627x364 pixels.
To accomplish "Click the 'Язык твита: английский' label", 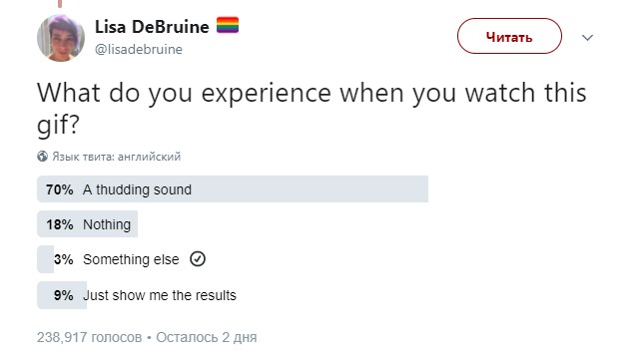I will click(x=117, y=157).
